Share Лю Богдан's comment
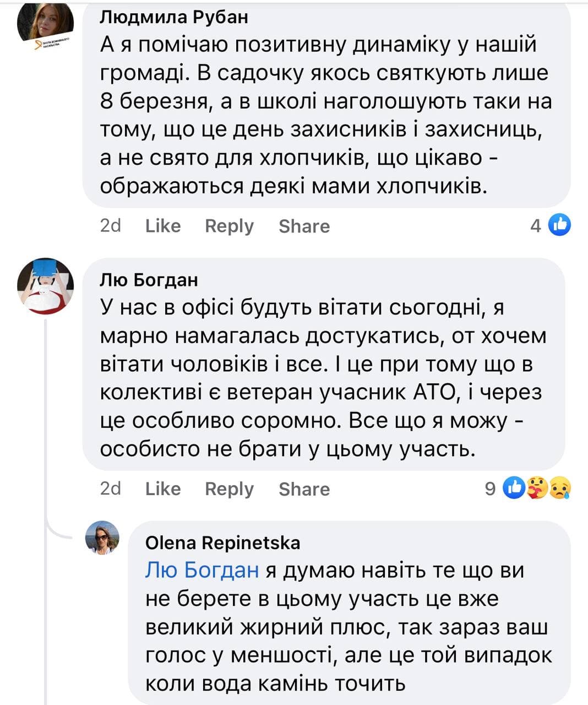This screenshot has height=705, width=588. click(304, 489)
